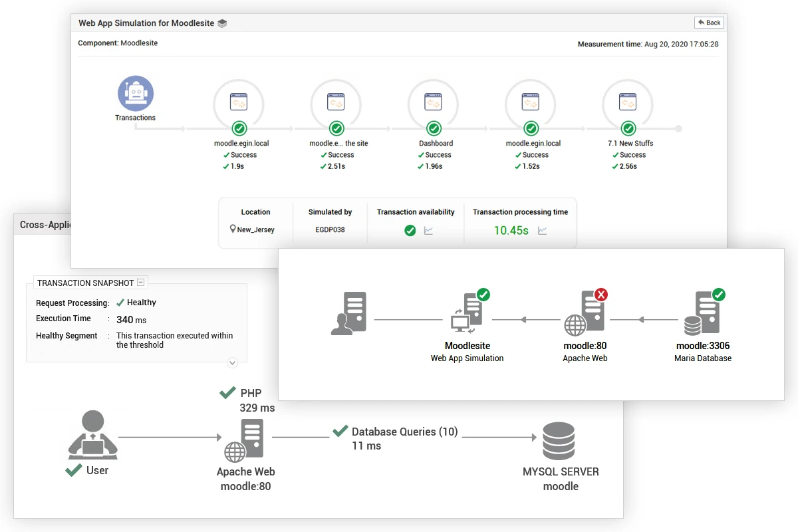Click the Apache Web server icon in flow
Viewport: 798px width, 532px height.
click(243, 441)
